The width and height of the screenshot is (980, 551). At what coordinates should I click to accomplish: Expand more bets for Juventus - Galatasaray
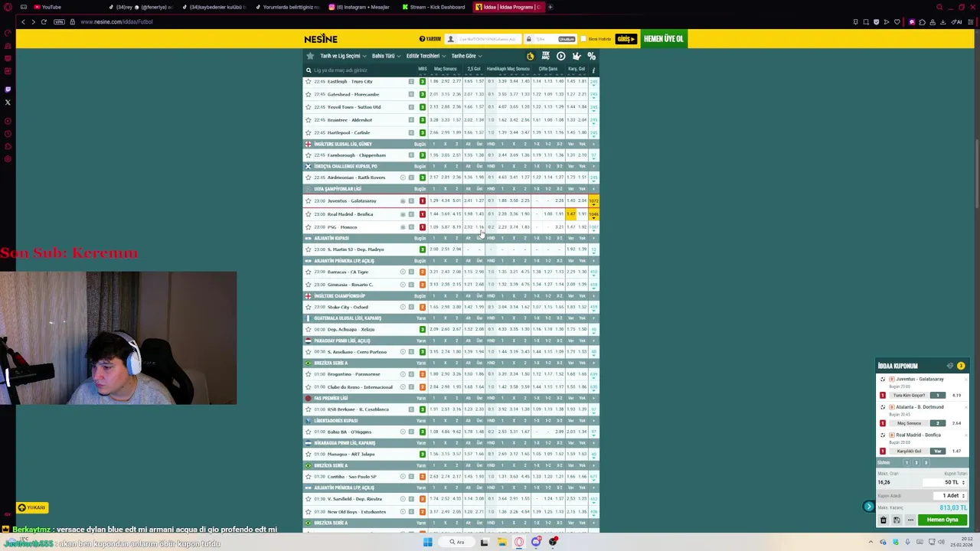coord(593,201)
